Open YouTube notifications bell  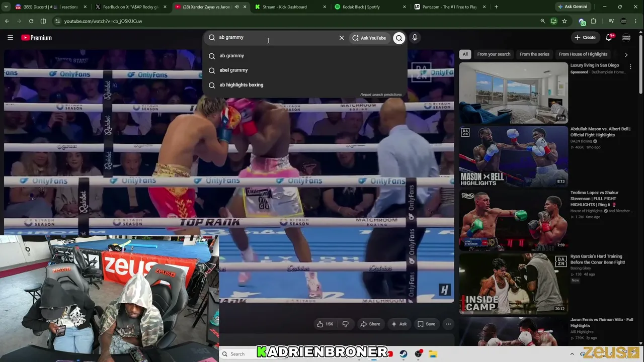click(x=609, y=38)
